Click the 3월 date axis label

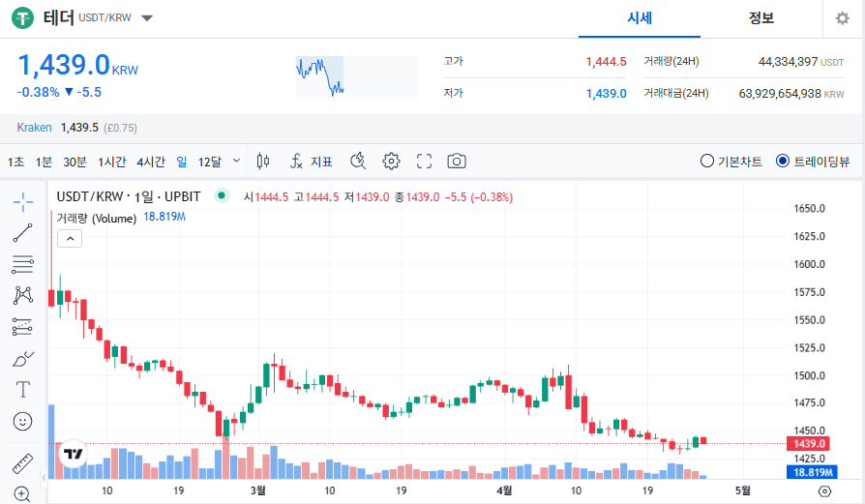coord(257,490)
